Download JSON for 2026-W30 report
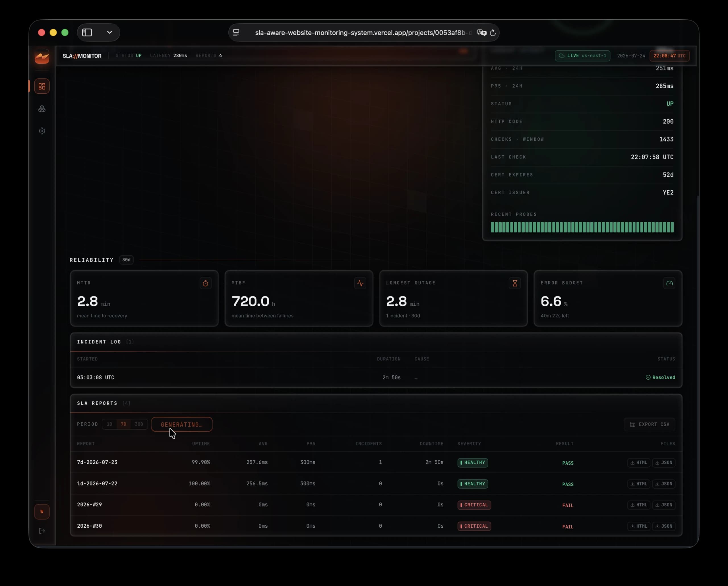 coord(663,526)
